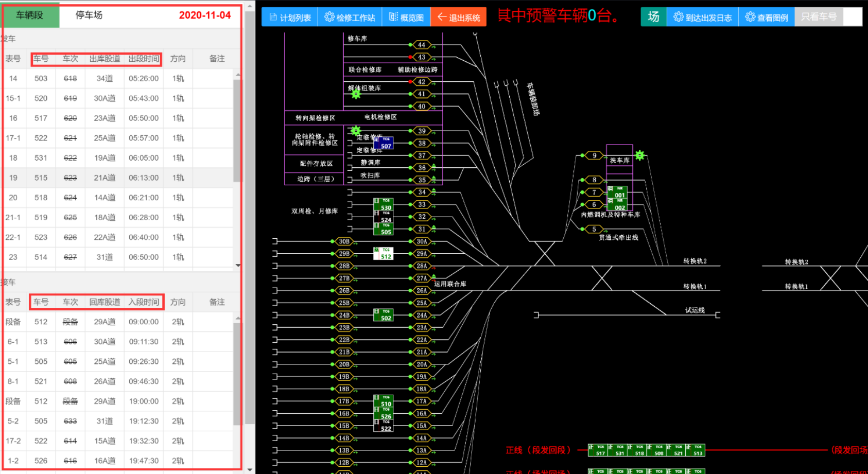Open 检修工作站 workstation
Screen dimensions: 868x474
tap(350, 17)
